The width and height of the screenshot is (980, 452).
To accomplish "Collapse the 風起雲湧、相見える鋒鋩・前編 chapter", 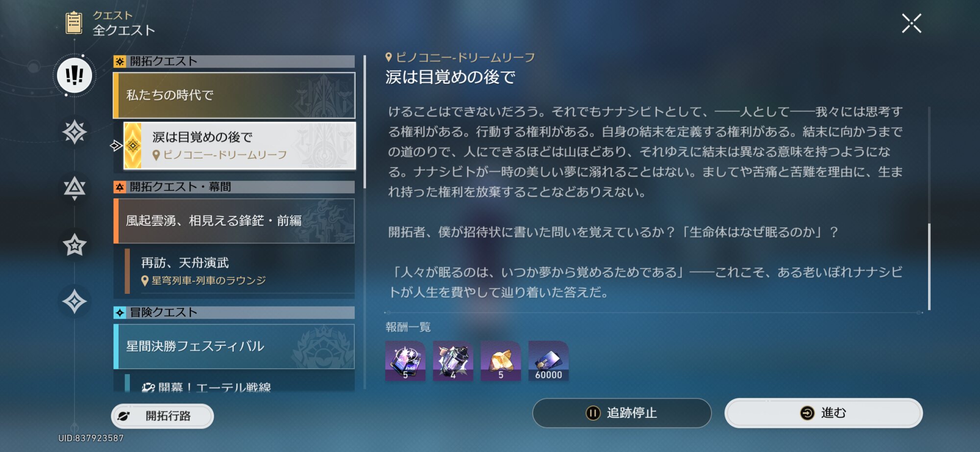I will click(x=234, y=221).
